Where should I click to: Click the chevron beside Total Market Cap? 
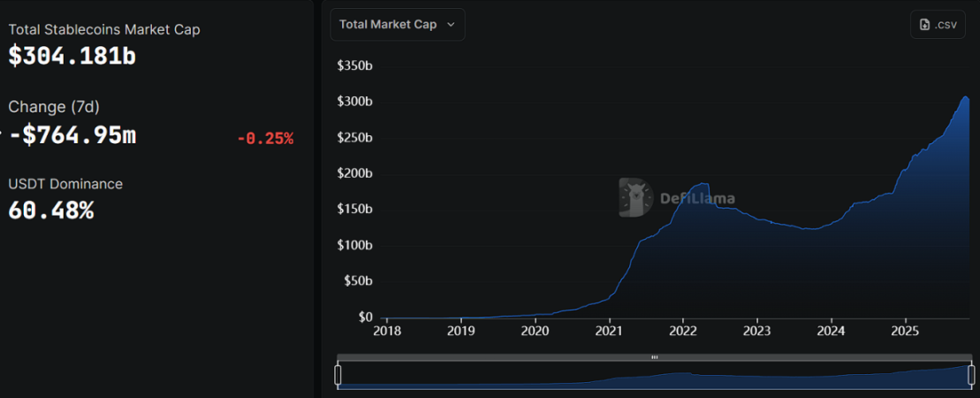click(x=451, y=25)
